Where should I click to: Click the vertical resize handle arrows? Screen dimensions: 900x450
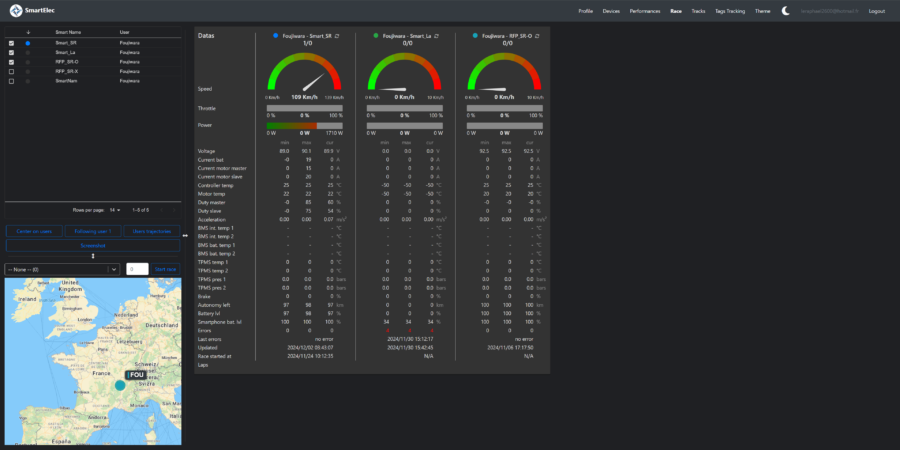click(93, 256)
